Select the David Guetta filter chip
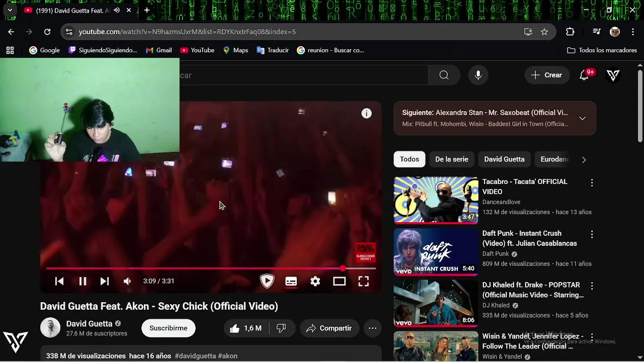Screen dimensions: 644x362 point(504,159)
